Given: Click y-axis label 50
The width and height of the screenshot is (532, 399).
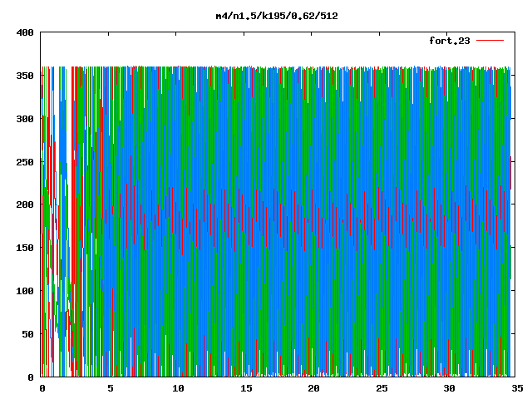Looking at the screenshot, I should (x=27, y=334).
